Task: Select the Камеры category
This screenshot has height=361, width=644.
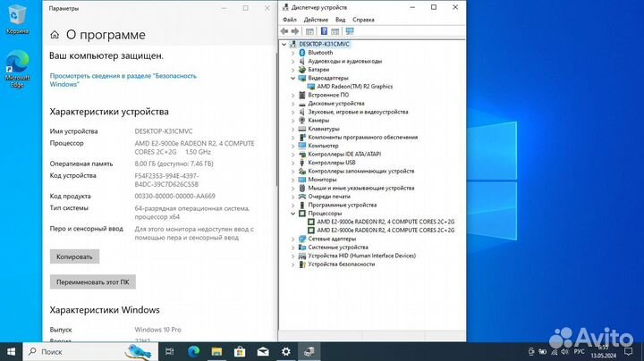Action: coord(318,121)
